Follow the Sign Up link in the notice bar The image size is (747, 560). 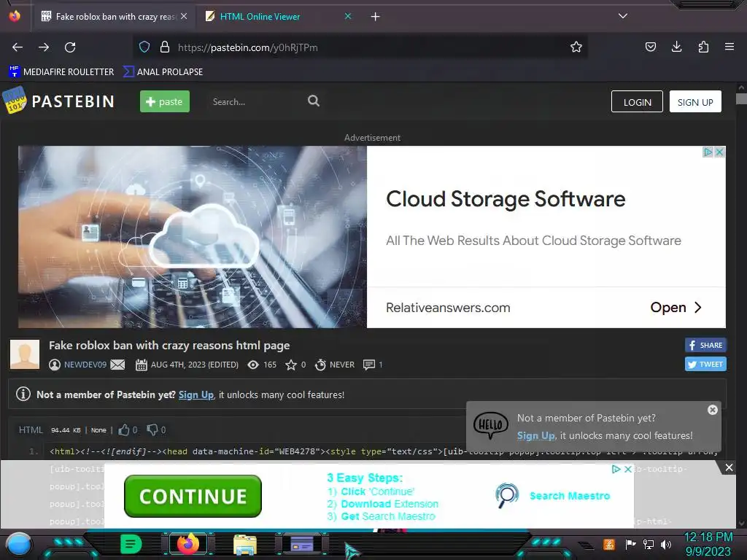tap(196, 394)
